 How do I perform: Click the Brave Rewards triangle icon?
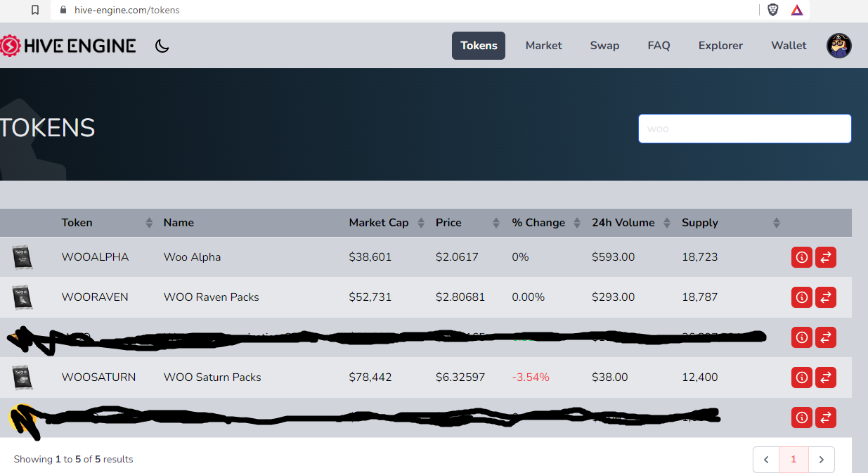click(796, 10)
